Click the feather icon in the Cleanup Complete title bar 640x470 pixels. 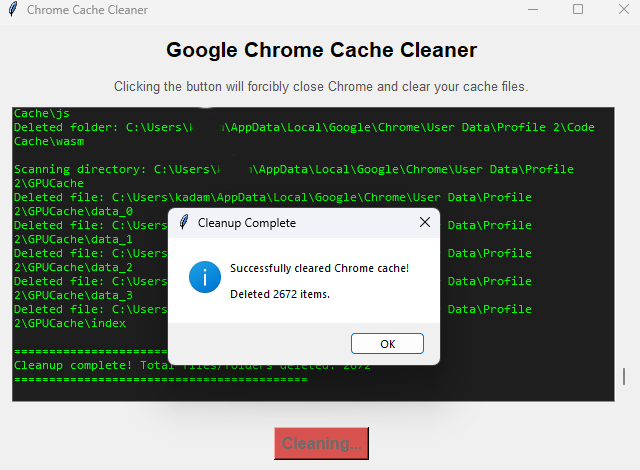pyautogui.click(x=183, y=222)
